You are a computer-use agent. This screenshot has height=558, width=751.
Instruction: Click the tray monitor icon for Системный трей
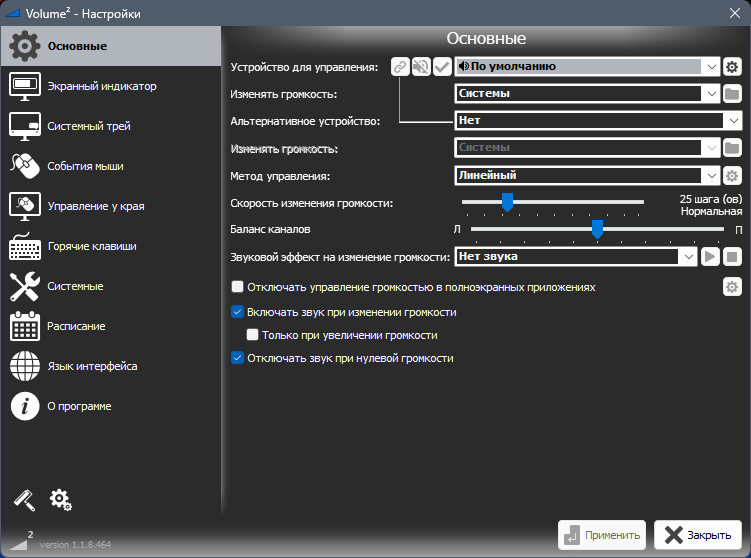click(25, 126)
